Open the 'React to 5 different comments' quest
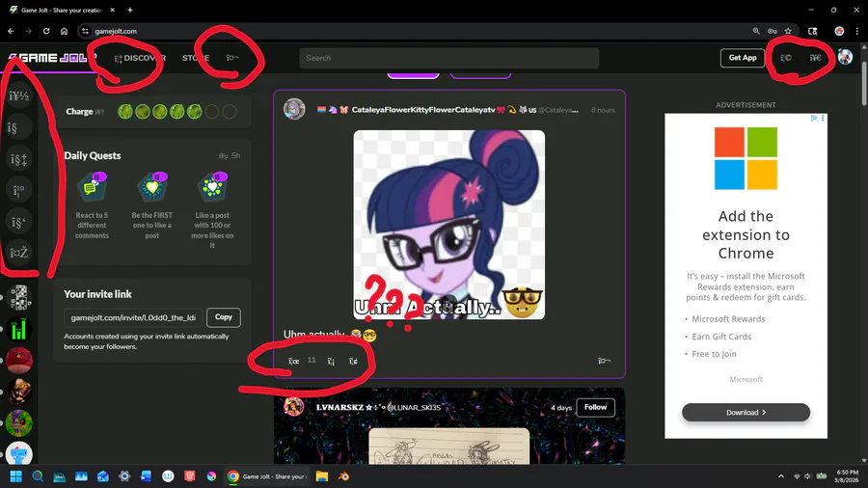 coord(92,205)
